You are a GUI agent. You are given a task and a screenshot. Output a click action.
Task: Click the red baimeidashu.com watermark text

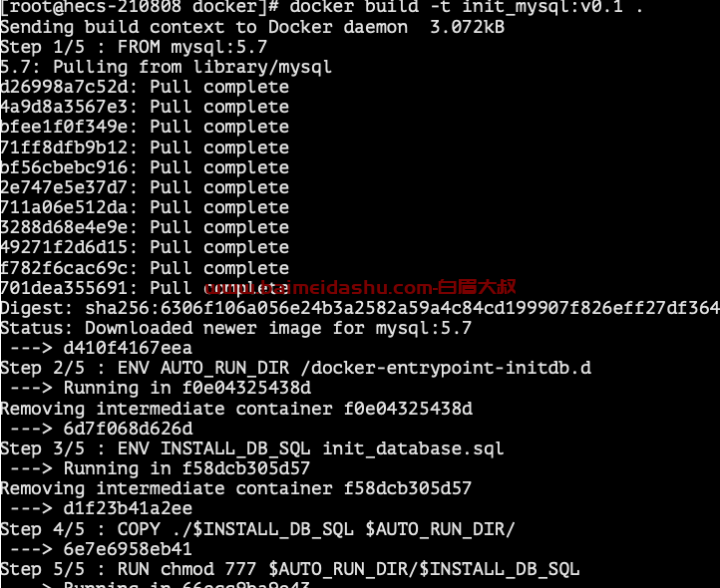point(360,288)
